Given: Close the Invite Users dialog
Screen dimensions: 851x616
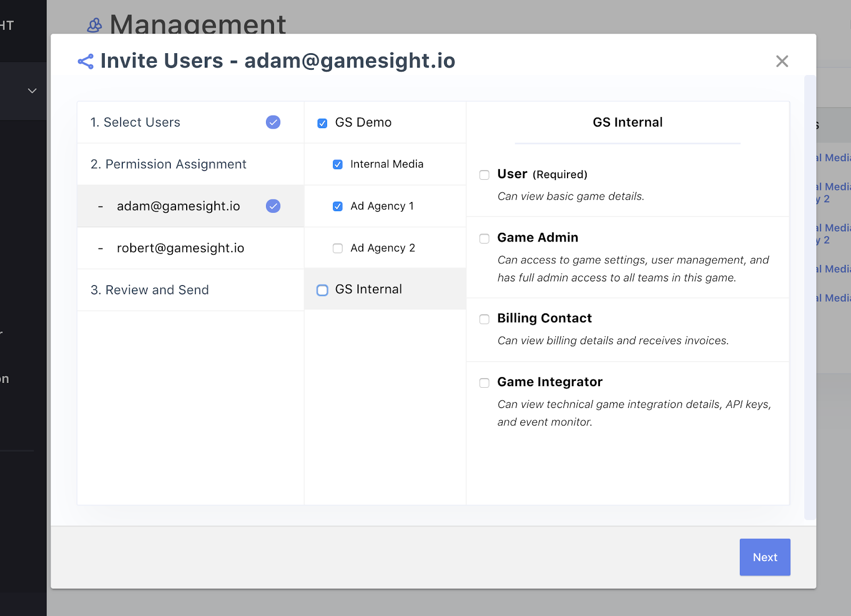Looking at the screenshot, I should [782, 61].
